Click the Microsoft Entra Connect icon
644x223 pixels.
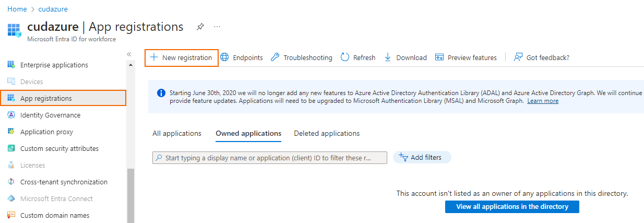(x=11, y=198)
